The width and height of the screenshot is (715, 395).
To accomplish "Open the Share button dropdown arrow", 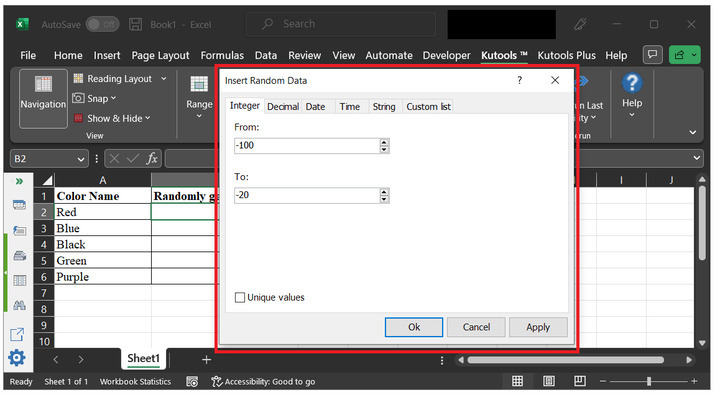I will click(x=694, y=55).
